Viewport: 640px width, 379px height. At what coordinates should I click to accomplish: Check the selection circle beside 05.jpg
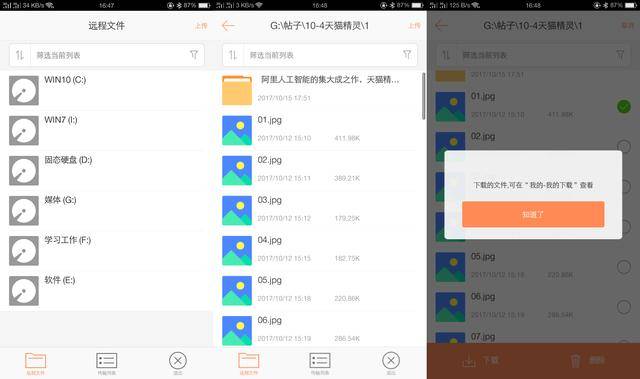click(624, 266)
